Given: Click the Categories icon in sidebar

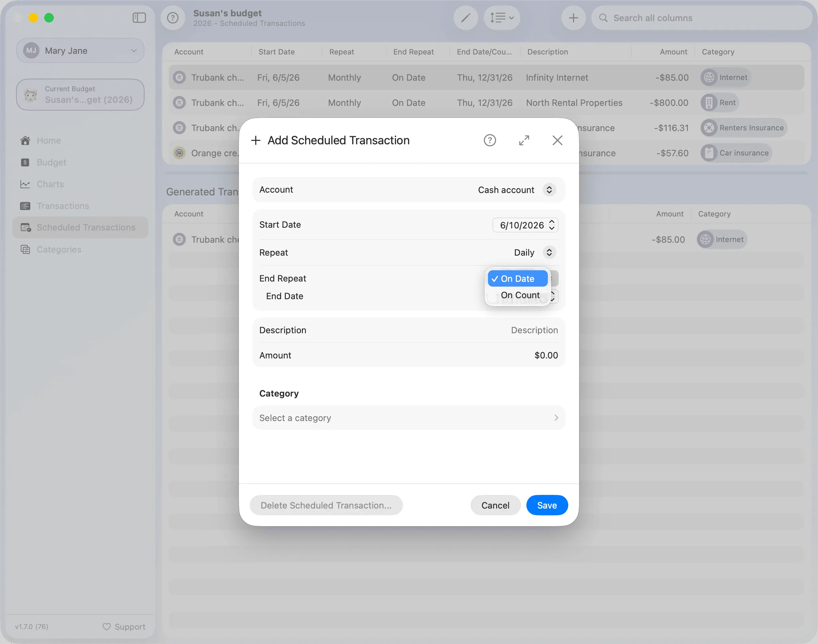Looking at the screenshot, I should point(25,249).
